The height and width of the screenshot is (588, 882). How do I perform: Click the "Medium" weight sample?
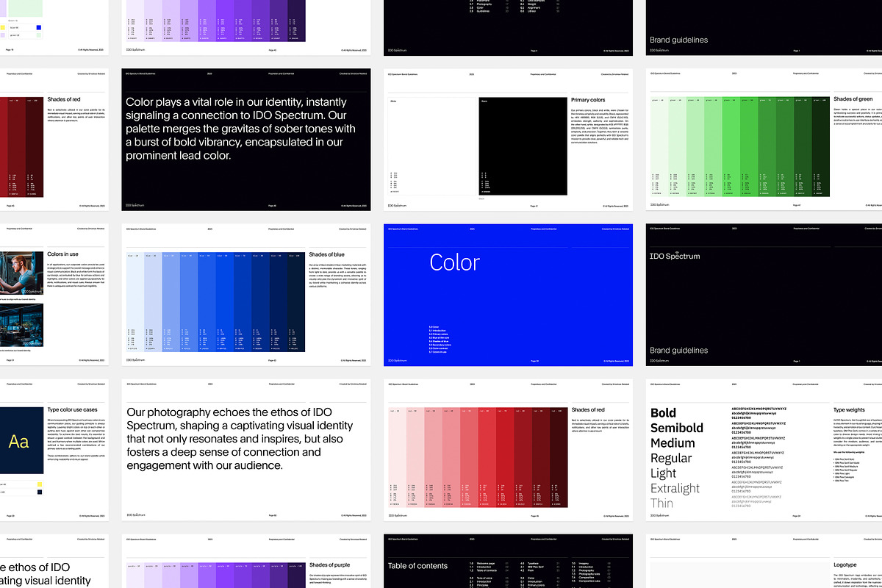tap(673, 443)
